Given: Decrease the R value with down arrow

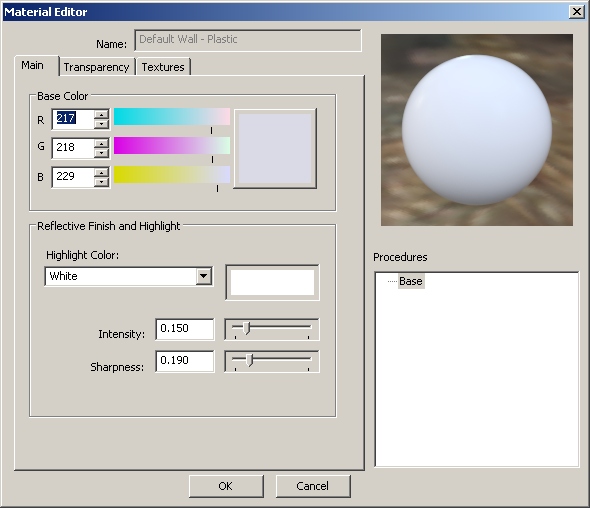Looking at the screenshot, I should click(101, 124).
